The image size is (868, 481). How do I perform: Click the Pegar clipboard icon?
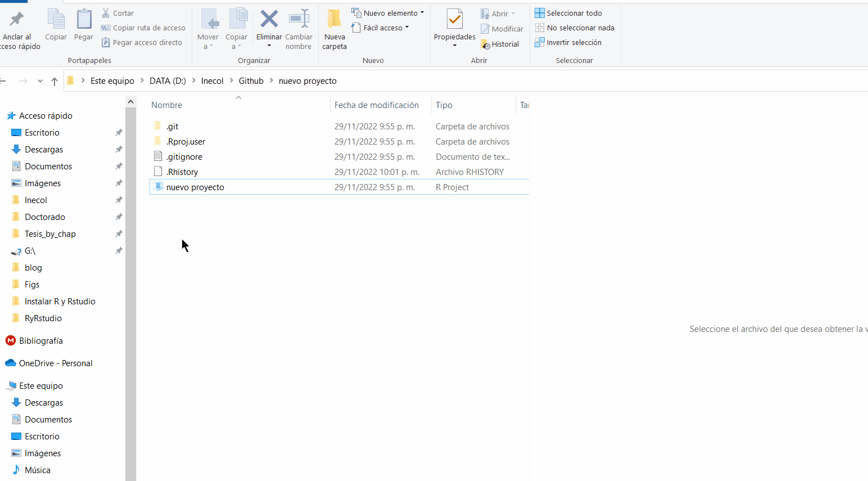(84, 19)
